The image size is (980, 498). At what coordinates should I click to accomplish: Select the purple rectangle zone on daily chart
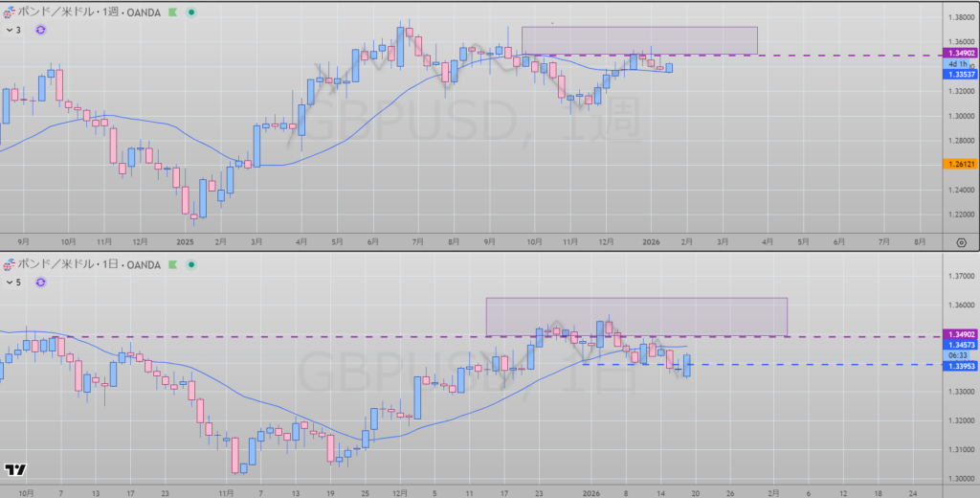click(x=636, y=316)
